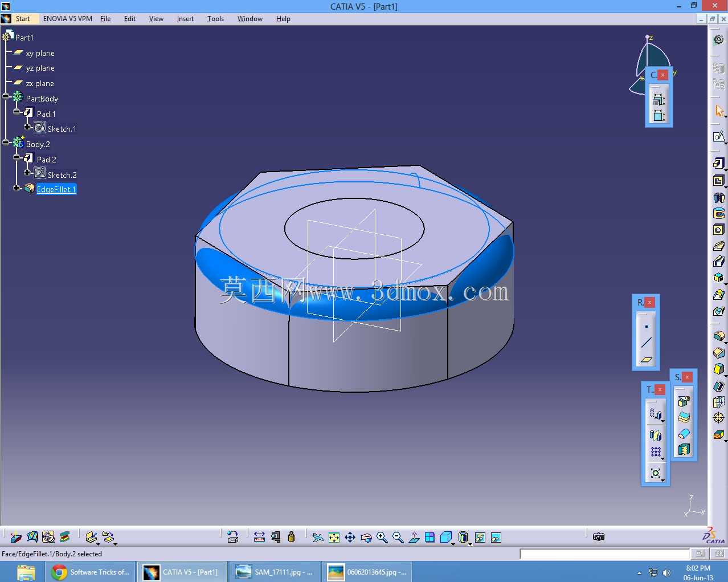The image size is (728, 582).
Task: Click the Rotate view icon
Action: click(x=366, y=538)
